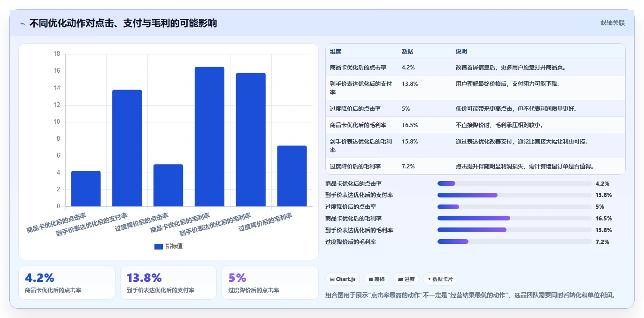The height and width of the screenshot is (318, 644).
Task: Click the bar for 商品卡优化后的点击率
Action: (x=86, y=189)
